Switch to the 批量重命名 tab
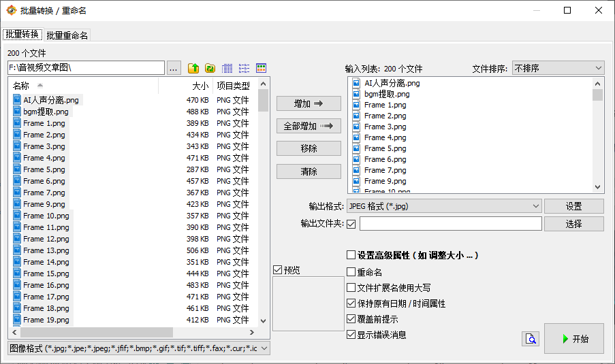This screenshot has width=615, height=364. (67, 35)
